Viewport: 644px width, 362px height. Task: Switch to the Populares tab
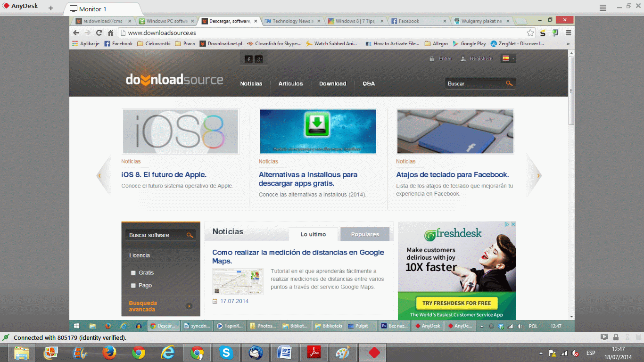point(365,234)
